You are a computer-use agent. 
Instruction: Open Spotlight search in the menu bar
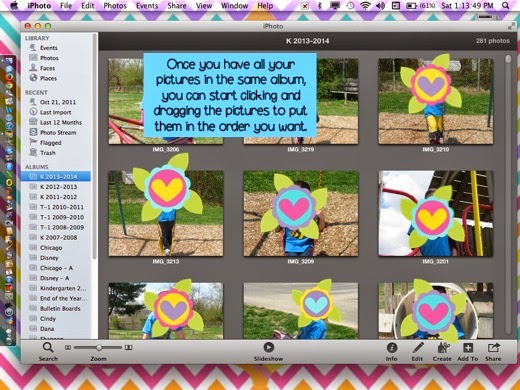506,6
